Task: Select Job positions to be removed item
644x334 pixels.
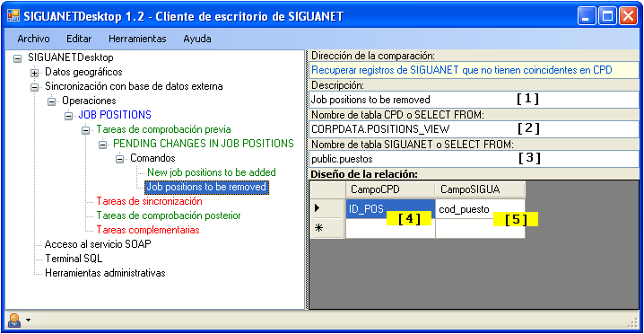Action: (x=207, y=187)
